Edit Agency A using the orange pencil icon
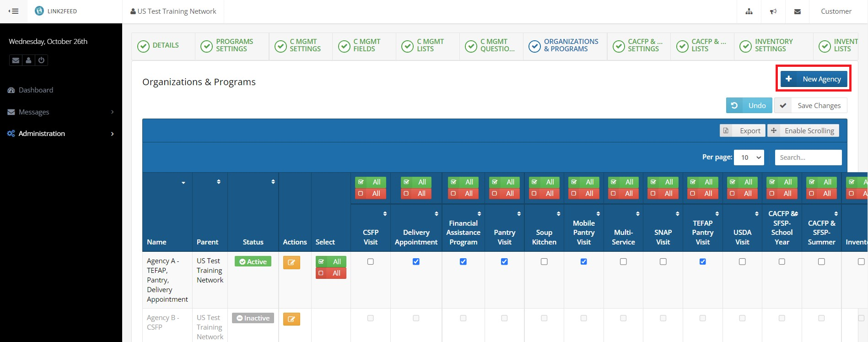The width and height of the screenshot is (868, 342). pyautogui.click(x=291, y=262)
